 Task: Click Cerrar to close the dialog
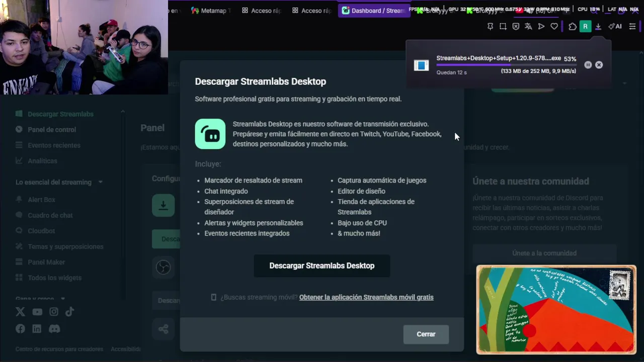(x=426, y=334)
